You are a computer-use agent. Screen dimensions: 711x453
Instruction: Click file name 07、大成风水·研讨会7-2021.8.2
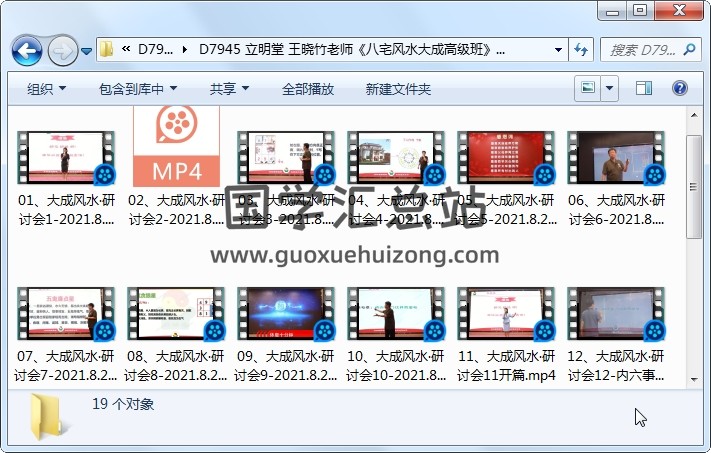(66, 365)
